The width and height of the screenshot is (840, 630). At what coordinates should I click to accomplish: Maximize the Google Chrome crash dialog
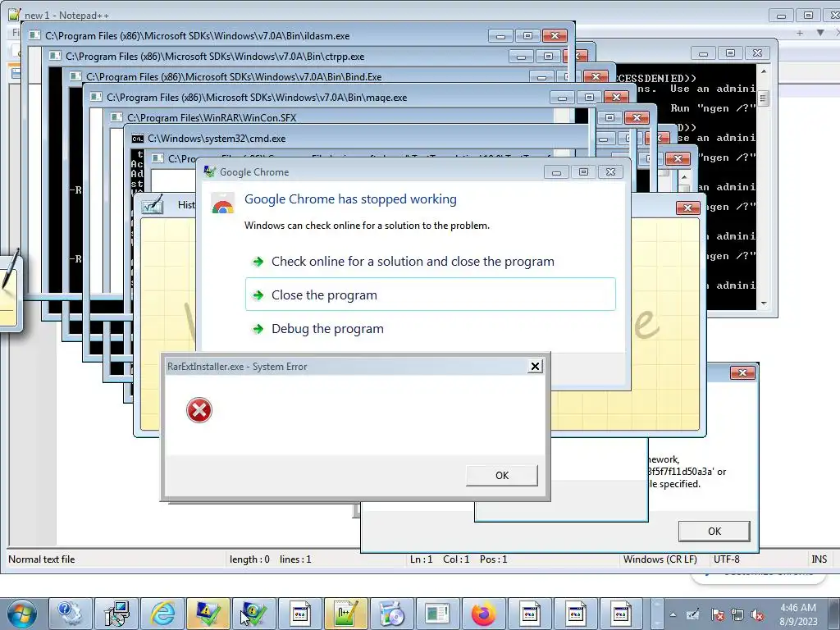coord(583,172)
